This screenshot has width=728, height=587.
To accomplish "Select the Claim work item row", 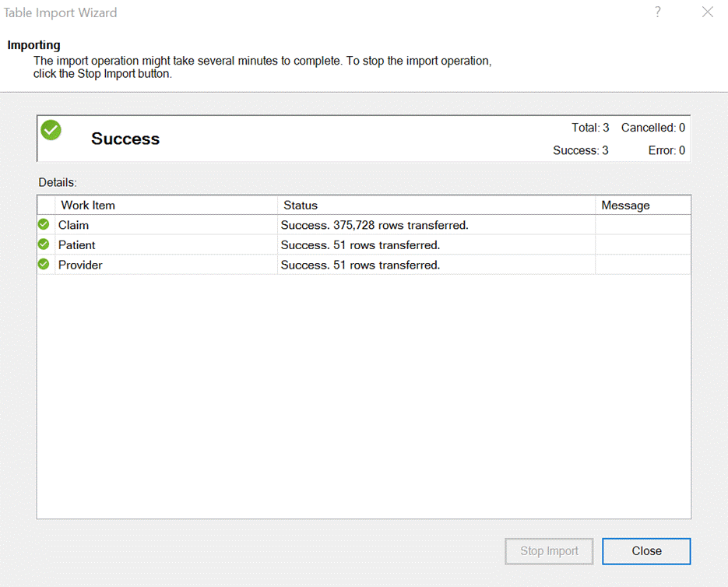I will coord(364,225).
